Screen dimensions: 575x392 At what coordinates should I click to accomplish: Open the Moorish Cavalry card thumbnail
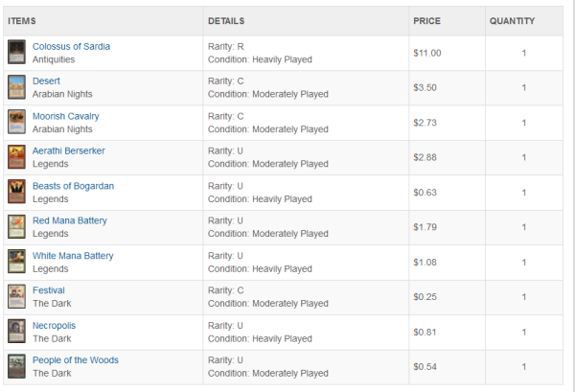pos(15,123)
